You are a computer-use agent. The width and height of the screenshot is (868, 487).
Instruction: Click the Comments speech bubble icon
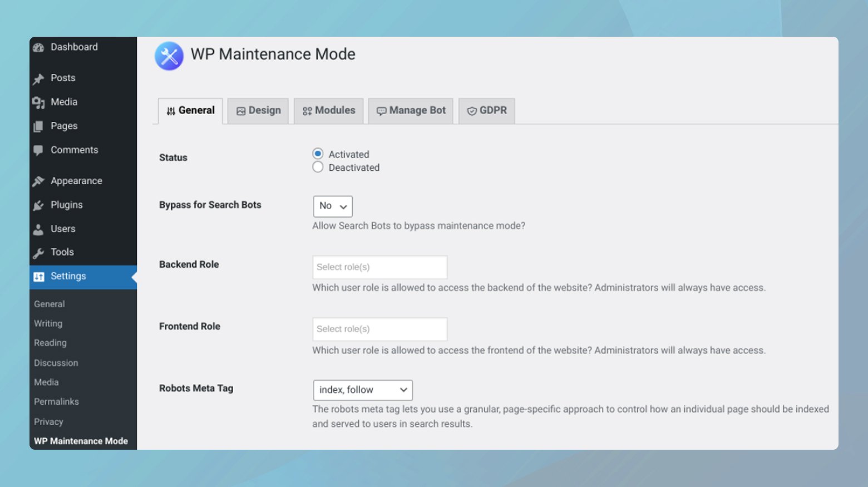click(38, 150)
